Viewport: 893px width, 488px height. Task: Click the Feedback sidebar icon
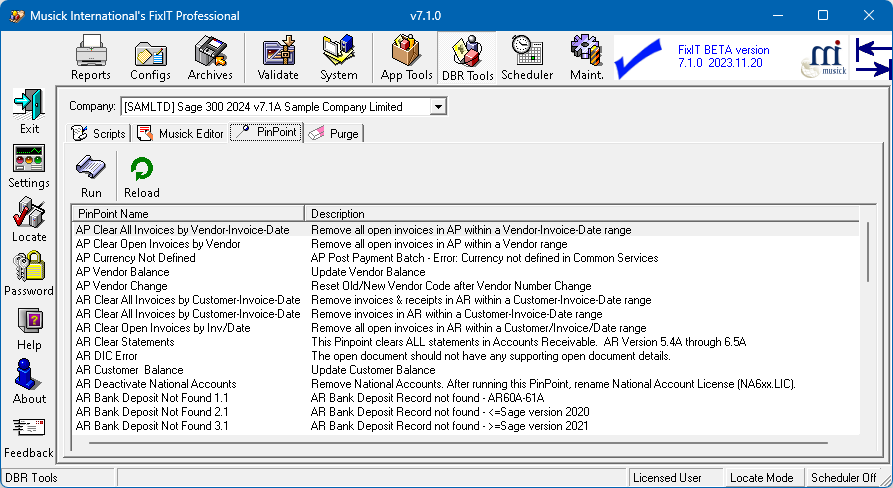coord(29,436)
